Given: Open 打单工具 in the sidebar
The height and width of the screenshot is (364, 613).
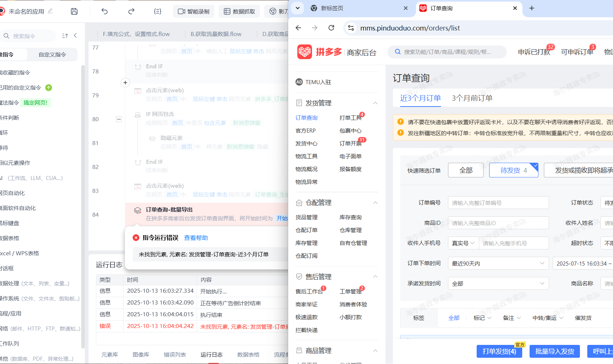Looking at the screenshot, I should 351,118.
